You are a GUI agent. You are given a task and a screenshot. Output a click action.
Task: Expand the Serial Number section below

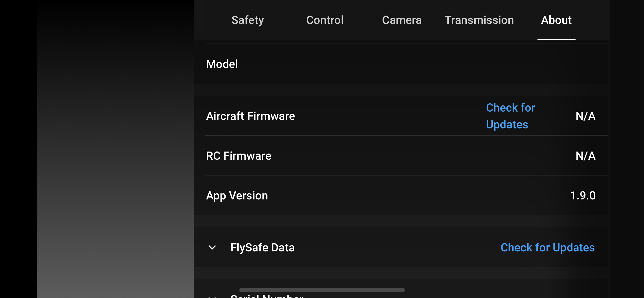point(212,295)
